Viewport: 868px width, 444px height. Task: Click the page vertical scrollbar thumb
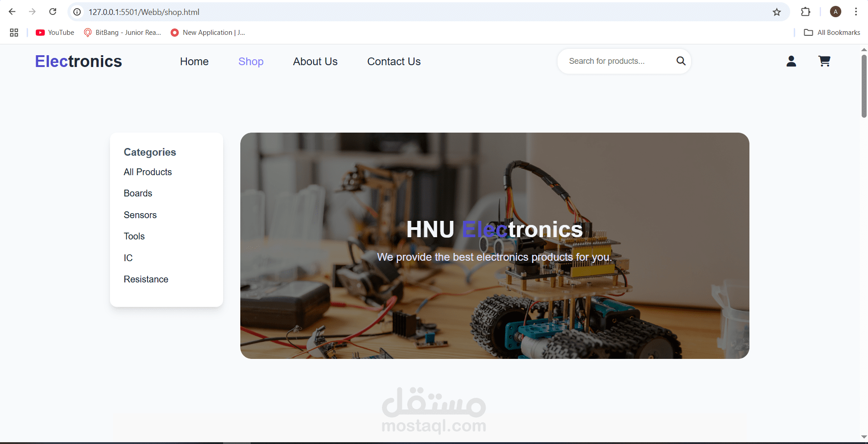(864, 86)
